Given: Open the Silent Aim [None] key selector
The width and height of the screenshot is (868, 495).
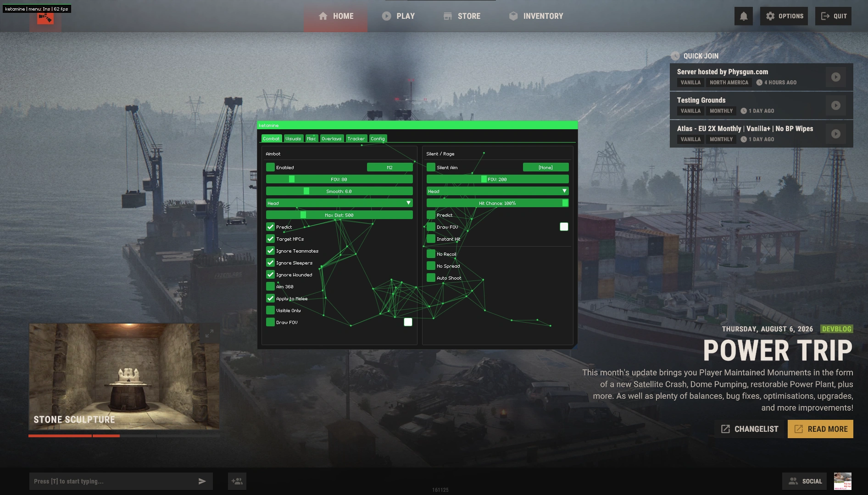Looking at the screenshot, I should (546, 167).
